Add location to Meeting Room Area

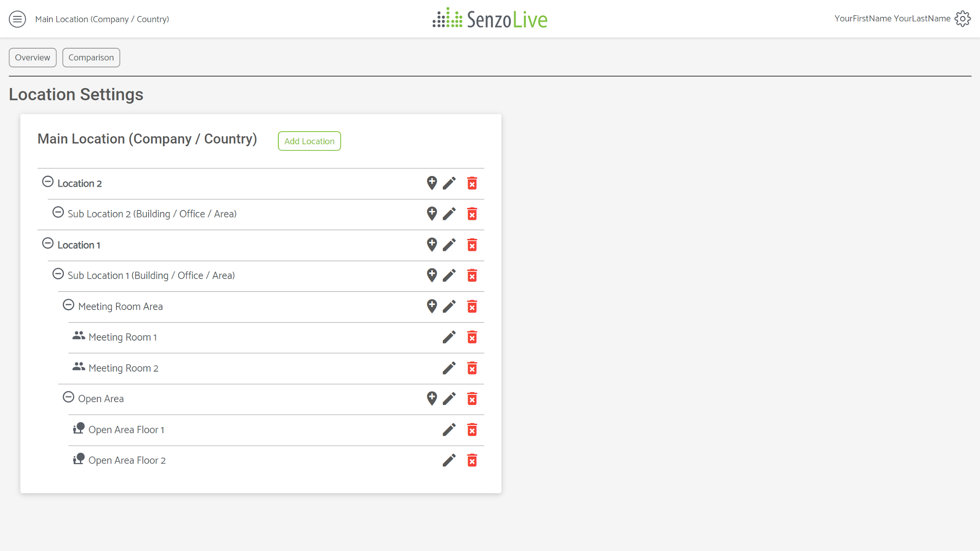click(x=432, y=306)
